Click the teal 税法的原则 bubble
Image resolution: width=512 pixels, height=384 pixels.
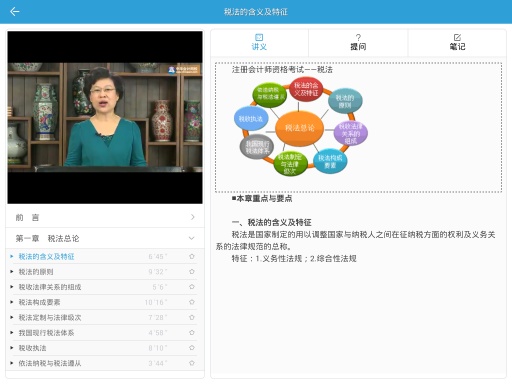[345, 101]
